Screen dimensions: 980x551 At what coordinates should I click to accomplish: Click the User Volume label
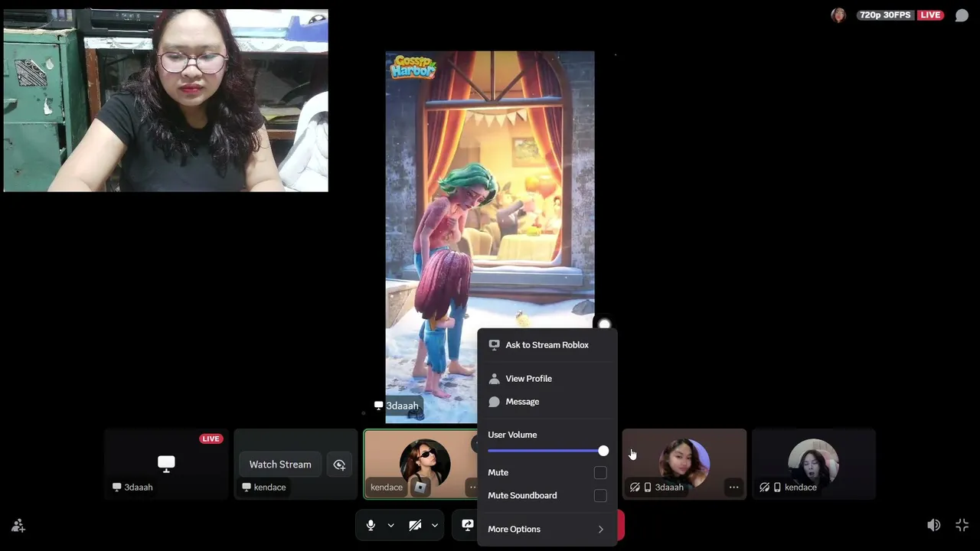pyautogui.click(x=512, y=435)
